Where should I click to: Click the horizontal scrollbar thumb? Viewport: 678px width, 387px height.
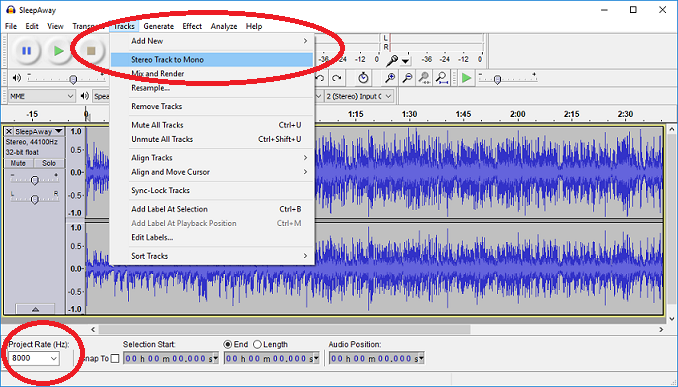285,329
